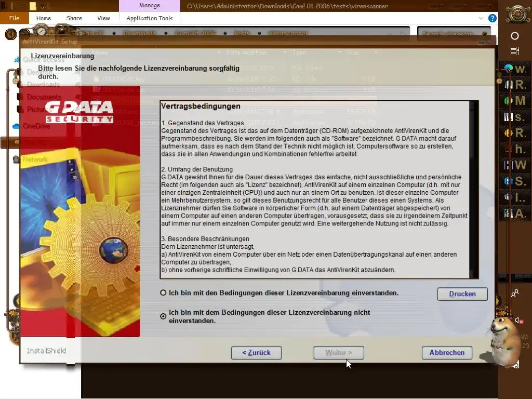This screenshot has height=399, width=532.
Task: Open the Application Tools ribbon tab
Action: [x=149, y=18]
